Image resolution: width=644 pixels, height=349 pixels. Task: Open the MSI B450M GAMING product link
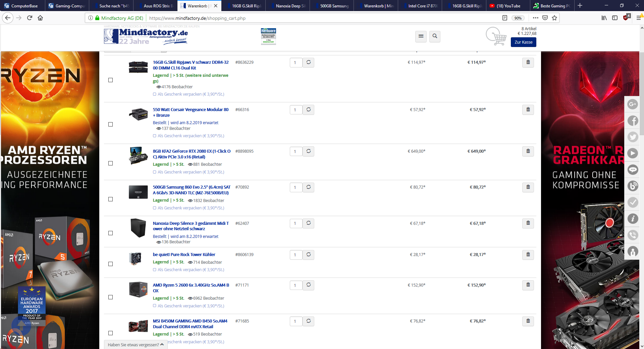point(190,324)
